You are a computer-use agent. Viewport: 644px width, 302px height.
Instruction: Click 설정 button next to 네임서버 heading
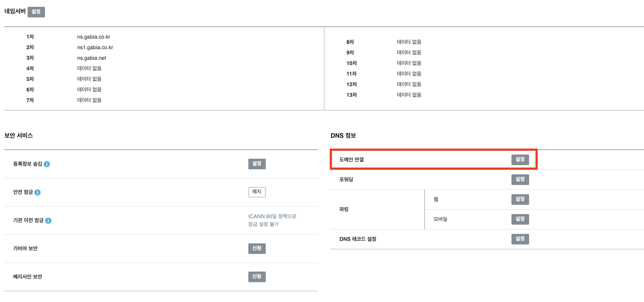tap(36, 12)
